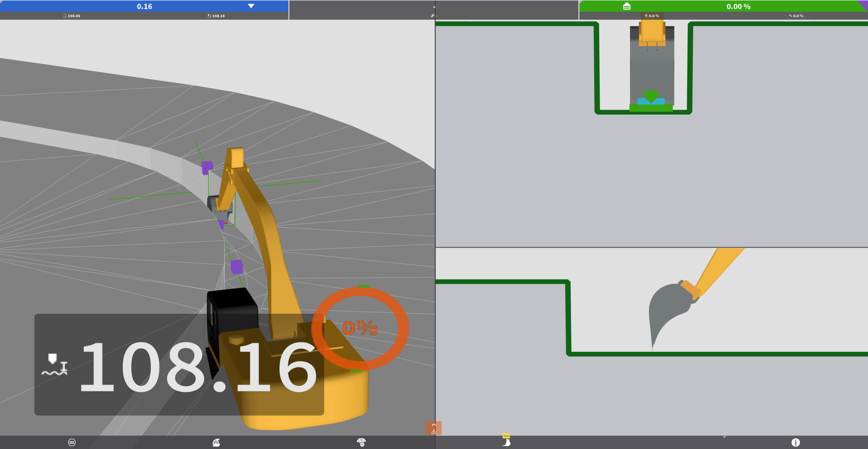Click the bucket icon in green bar

click(x=627, y=6)
